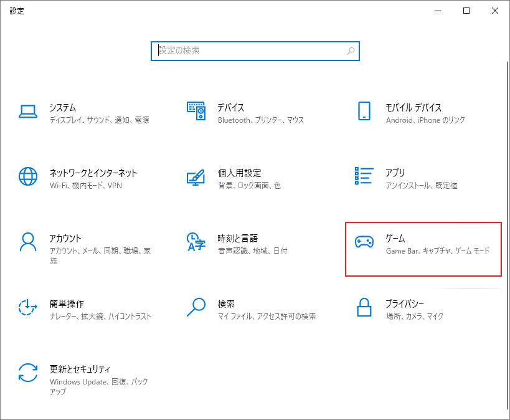Open the デバイス settings title
Image resolution: width=510 pixels, height=420 pixels.
click(x=230, y=107)
